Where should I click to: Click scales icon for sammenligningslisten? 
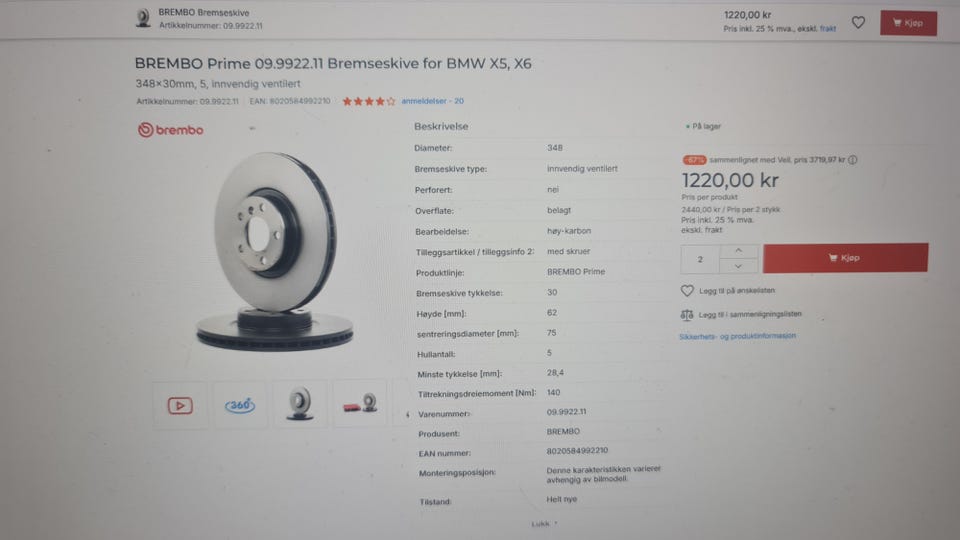(x=687, y=315)
